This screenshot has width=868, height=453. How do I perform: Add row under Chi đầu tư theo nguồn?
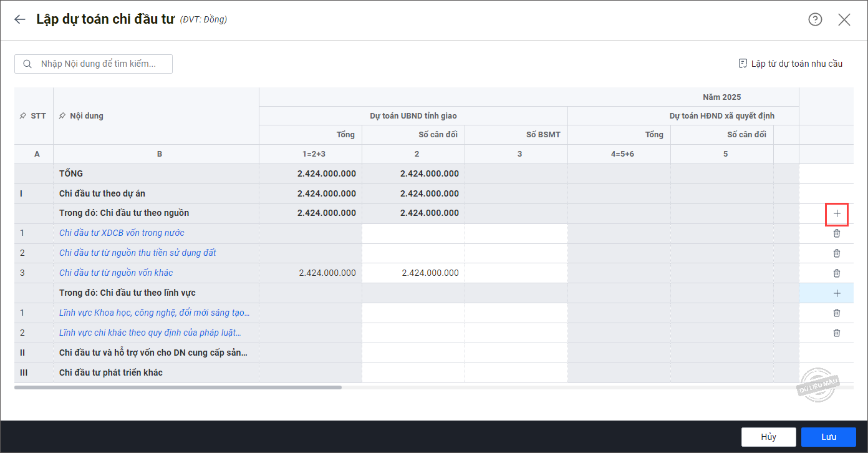[x=837, y=214]
